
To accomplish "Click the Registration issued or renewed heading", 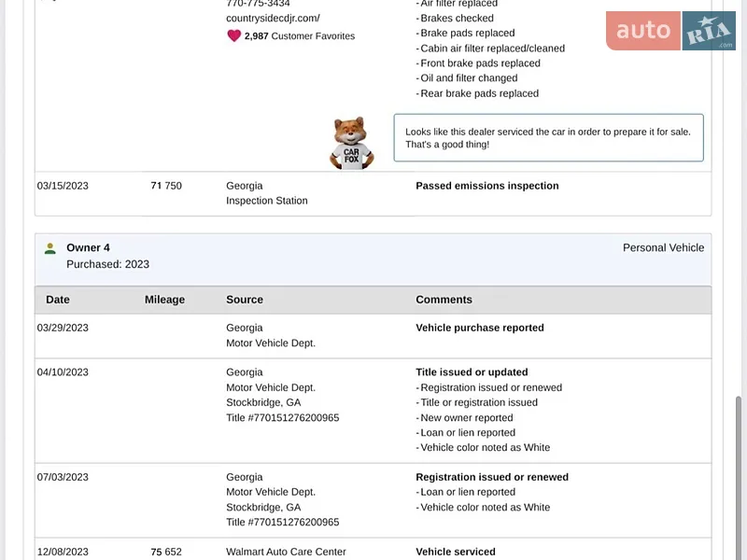I will (492, 477).
